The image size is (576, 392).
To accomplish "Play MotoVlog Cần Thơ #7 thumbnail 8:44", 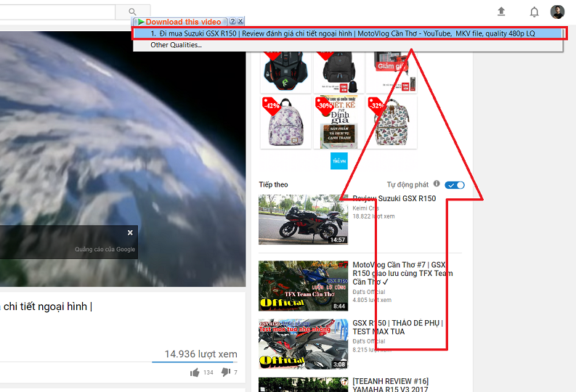I will pos(303,286).
